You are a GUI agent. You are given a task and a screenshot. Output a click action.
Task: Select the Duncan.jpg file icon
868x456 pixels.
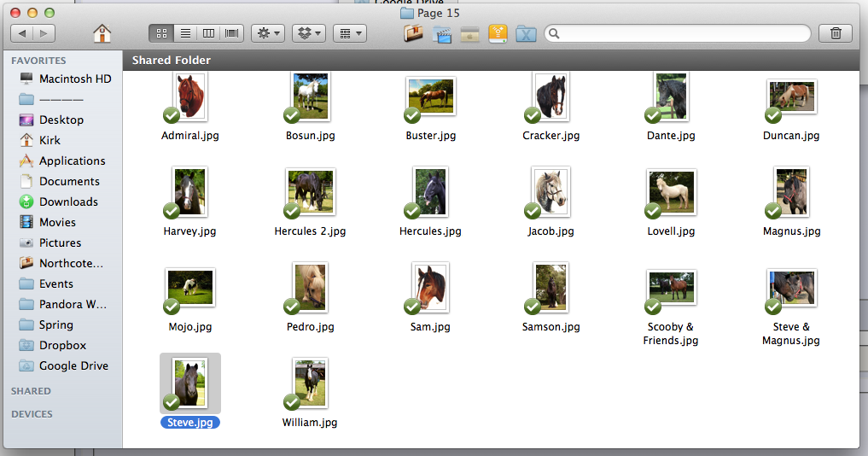point(791,96)
